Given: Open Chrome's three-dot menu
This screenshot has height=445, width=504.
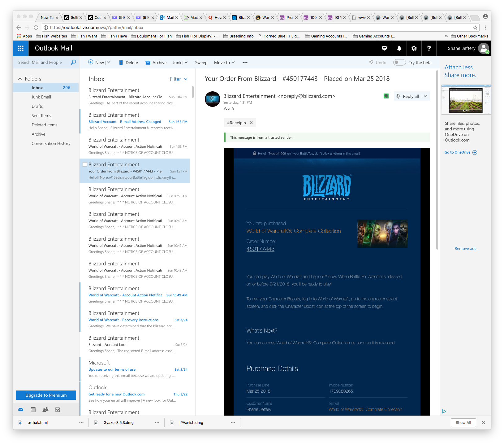Looking at the screenshot, I should (x=485, y=28).
